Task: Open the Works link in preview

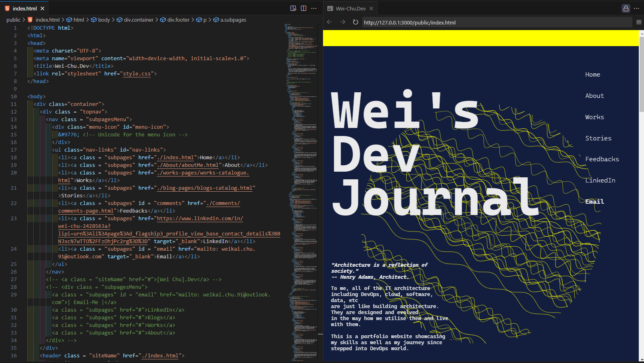Action: tap(594, 117)
